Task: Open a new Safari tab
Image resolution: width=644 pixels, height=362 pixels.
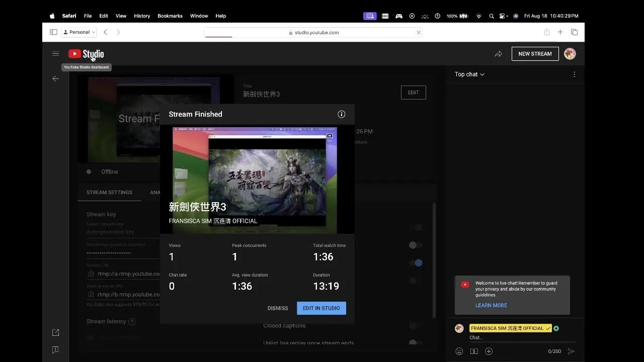Action: click(560, 32)
